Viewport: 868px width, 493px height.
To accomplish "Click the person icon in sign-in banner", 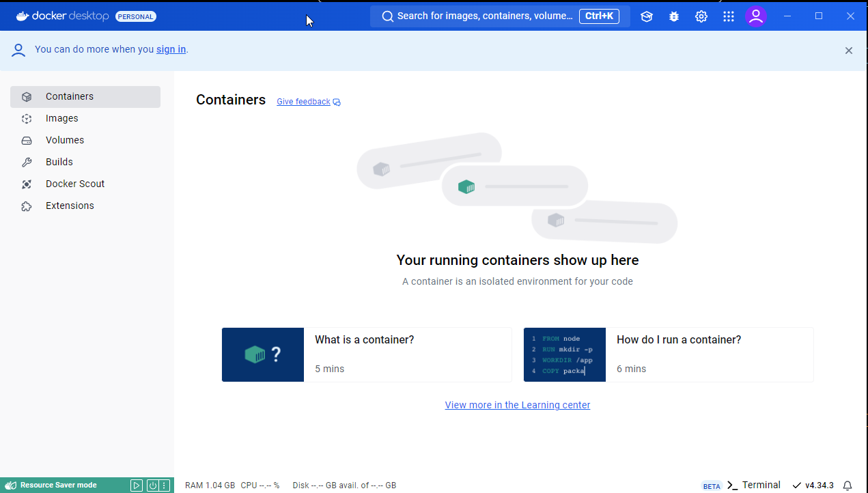I will point(18,50).
